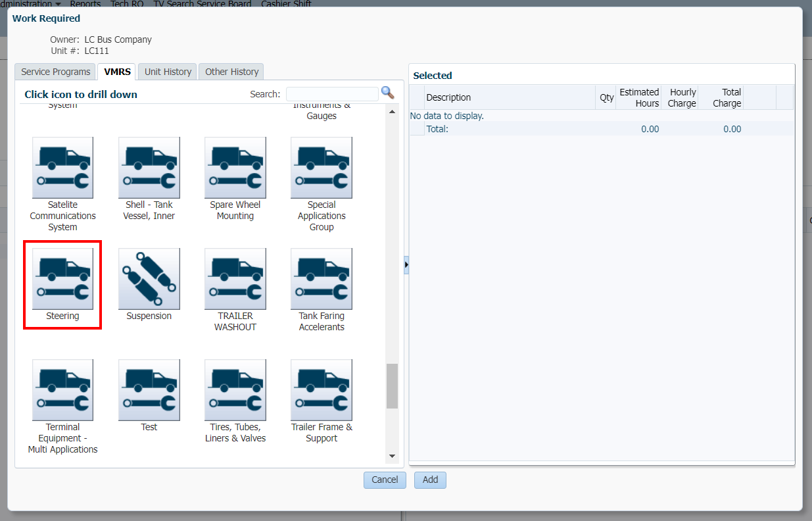This screenshot has height=521, width=812.
Task: Click the Suspension label text
Action: pos(149,316)
